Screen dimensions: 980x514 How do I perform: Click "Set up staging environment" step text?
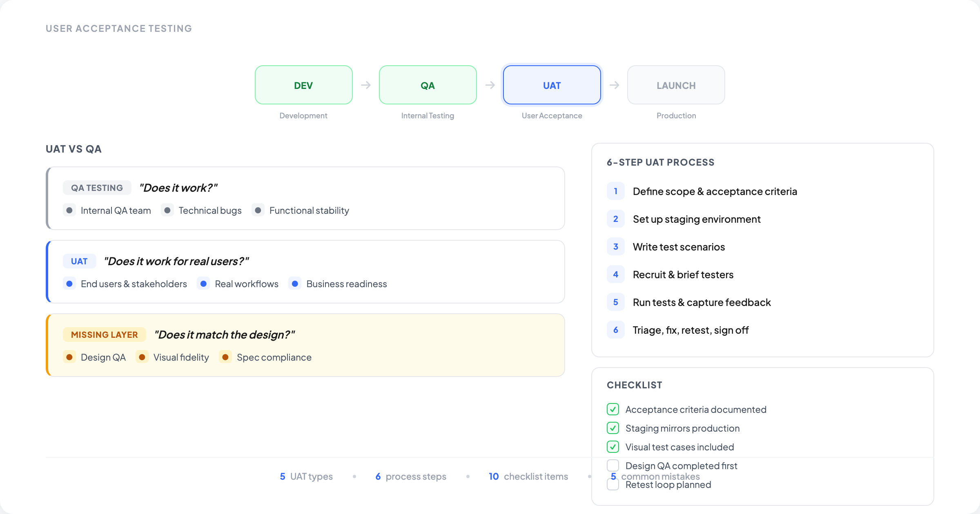[697, 219]
